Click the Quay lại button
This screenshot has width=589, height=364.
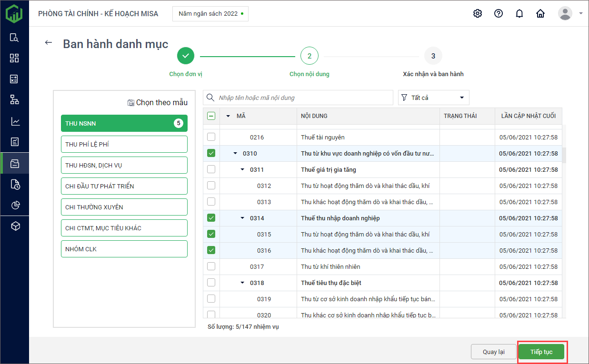[x=494, y=352]
